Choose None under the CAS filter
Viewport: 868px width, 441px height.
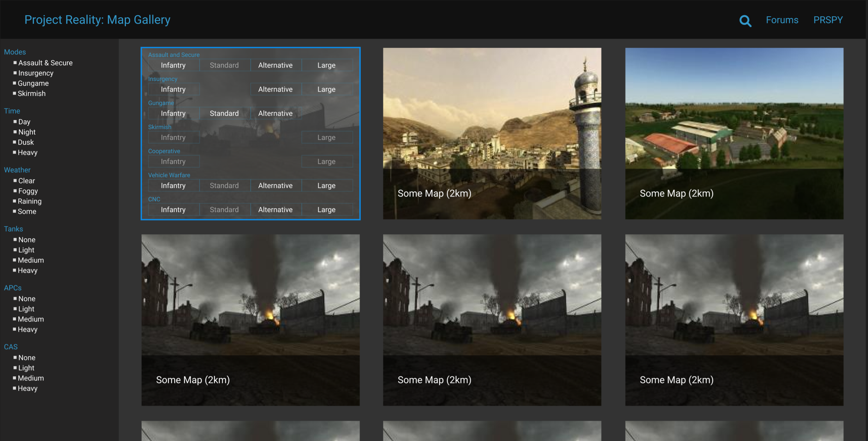point(27,358)
